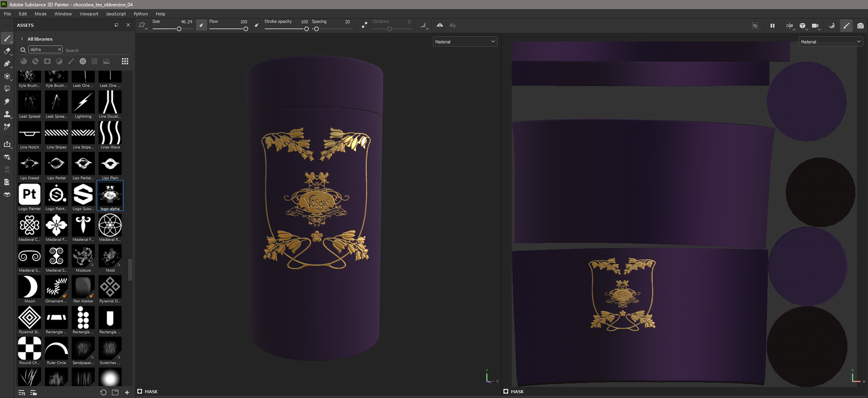Viewport: 868px width, 398px height.
Task: Filter assets by smart masks icon
Action: coord(47,61)
